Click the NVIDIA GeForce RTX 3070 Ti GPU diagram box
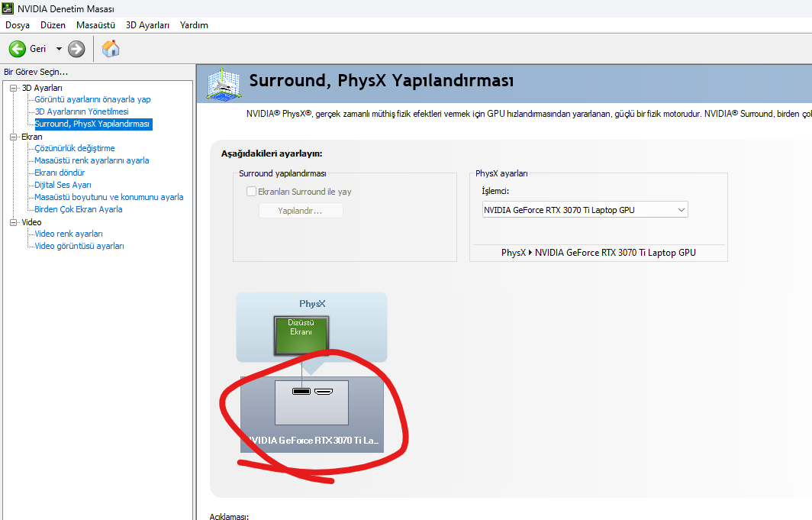Screen dimensions: 812x520 [x=312, y=415]
